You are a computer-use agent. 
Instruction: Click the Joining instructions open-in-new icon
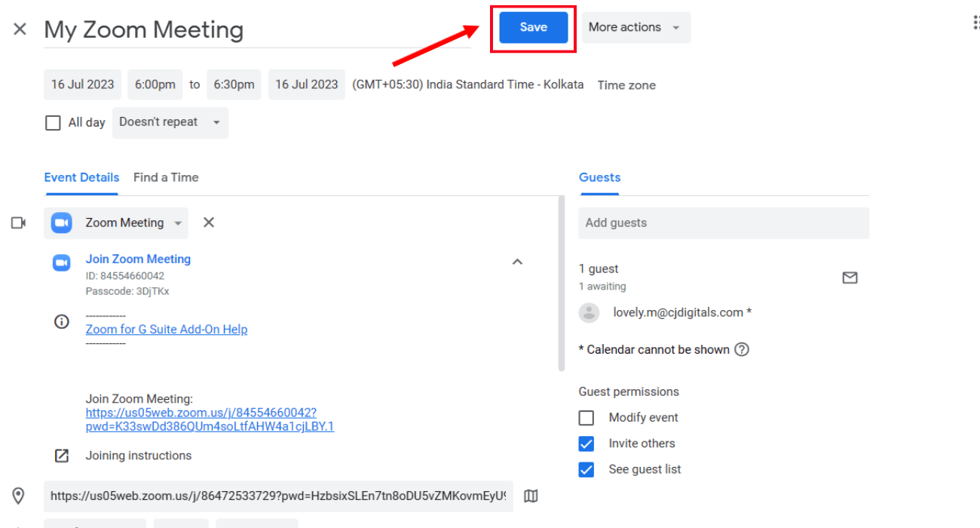[61, 456]
